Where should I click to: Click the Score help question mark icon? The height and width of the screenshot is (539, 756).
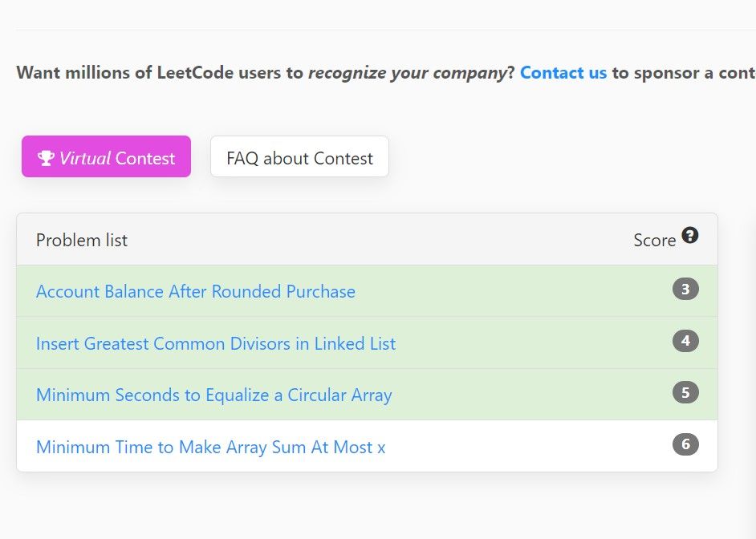690,236
